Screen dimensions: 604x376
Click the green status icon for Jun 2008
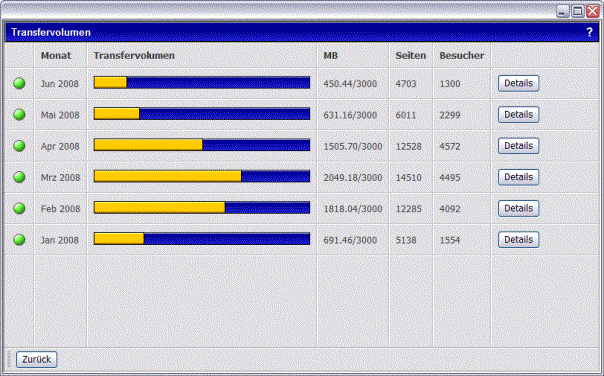pos(19,83)
